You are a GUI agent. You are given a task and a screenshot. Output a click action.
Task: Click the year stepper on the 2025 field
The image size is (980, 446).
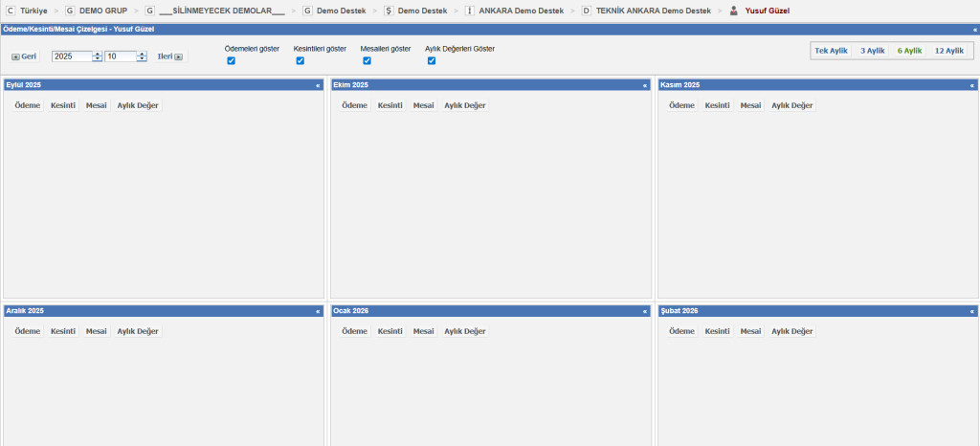pos(97,56)
